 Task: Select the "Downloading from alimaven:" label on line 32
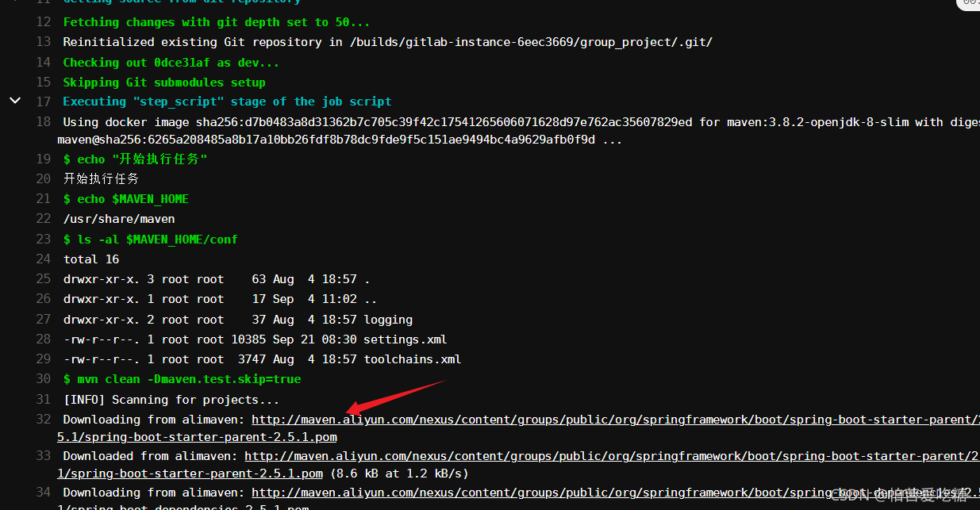click(x=154, y=420)
